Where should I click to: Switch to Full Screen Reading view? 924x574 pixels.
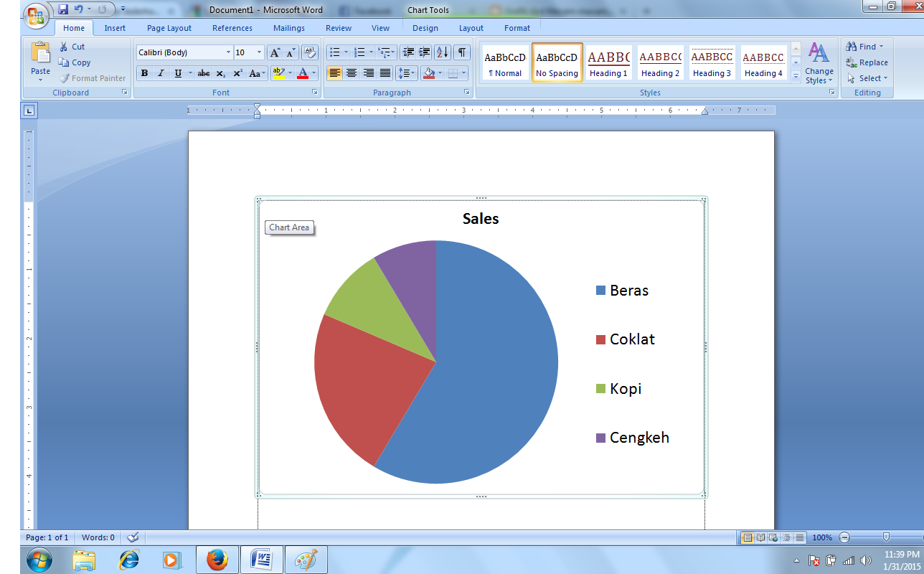760,537
